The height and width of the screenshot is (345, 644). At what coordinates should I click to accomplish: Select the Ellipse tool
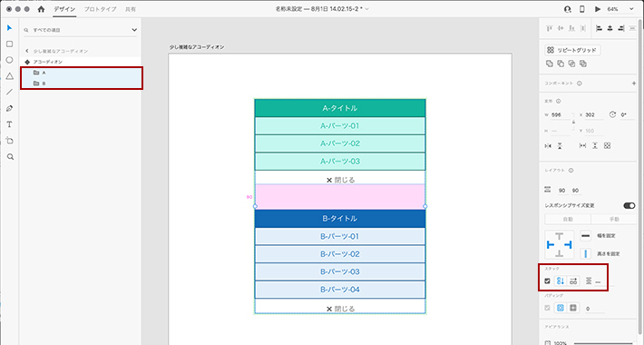[9, 60]
